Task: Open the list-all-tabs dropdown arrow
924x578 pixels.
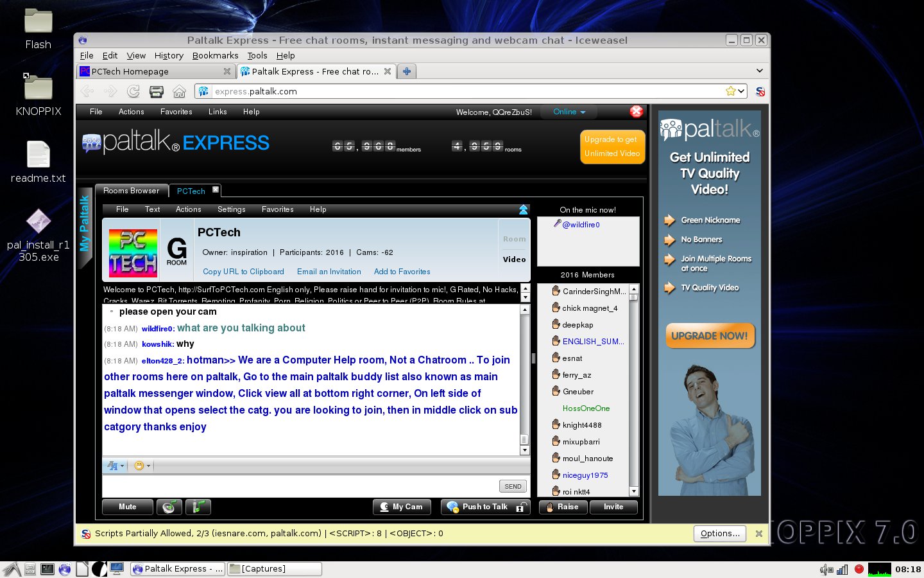Action: coord(760,71)
